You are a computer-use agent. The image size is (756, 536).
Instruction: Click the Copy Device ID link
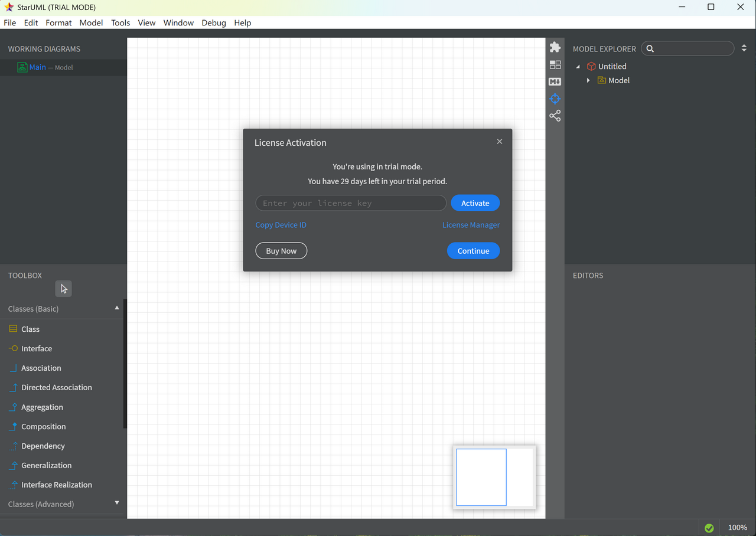click(281, 225)
